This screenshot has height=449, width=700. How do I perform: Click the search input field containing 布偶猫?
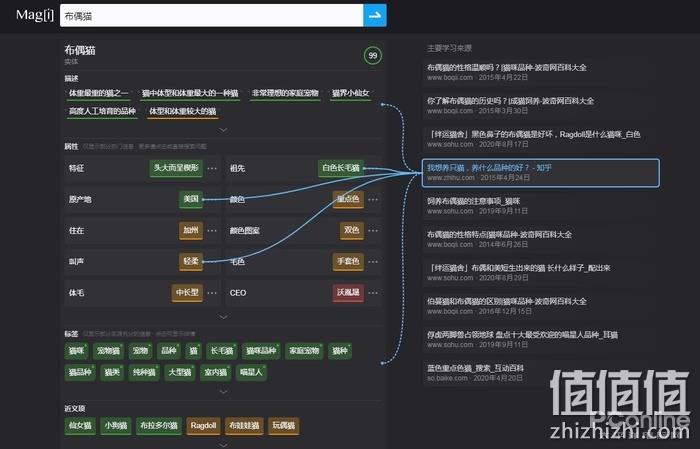point(212,16)
